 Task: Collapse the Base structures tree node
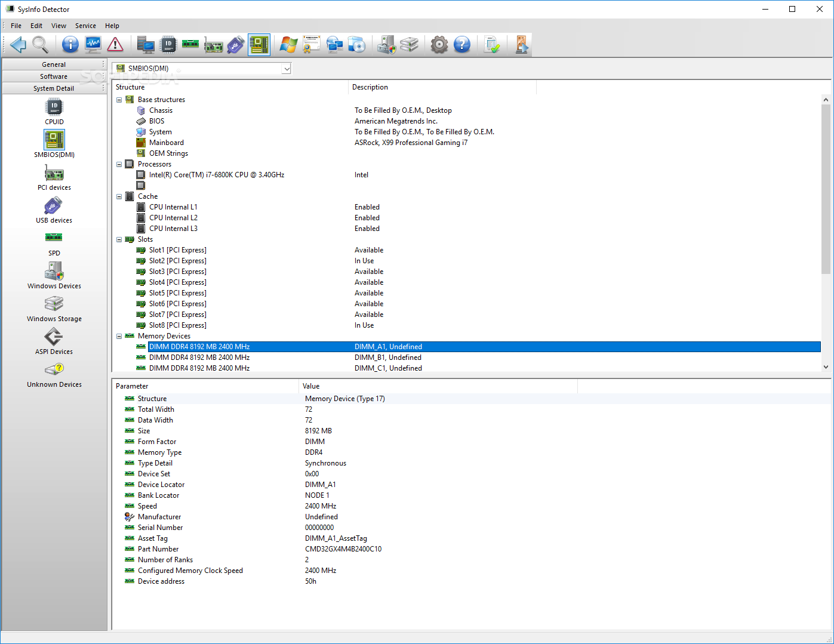pos(119,100)
